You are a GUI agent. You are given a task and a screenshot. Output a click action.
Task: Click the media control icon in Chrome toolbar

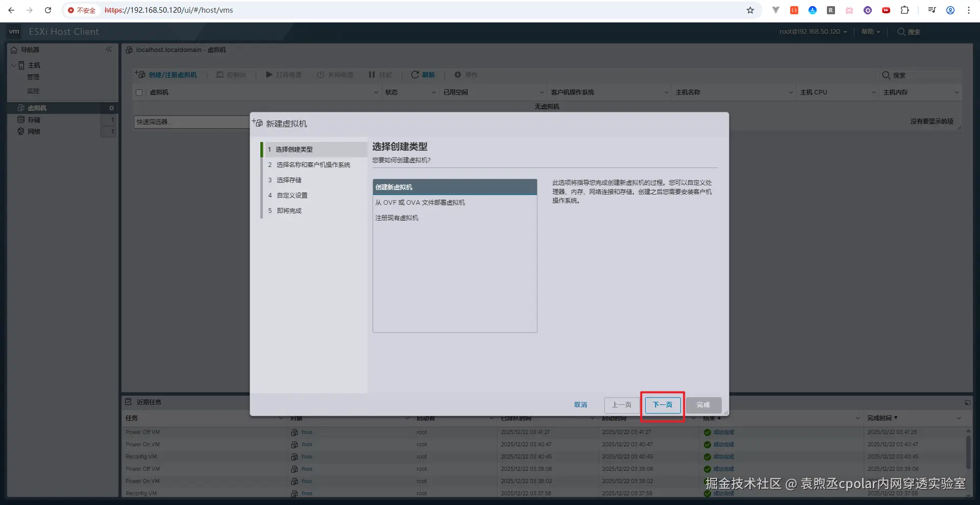(x=932, y=10)
